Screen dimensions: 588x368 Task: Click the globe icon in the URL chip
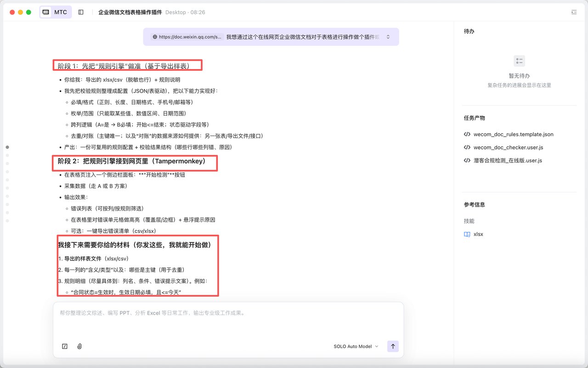click(155, 37)
